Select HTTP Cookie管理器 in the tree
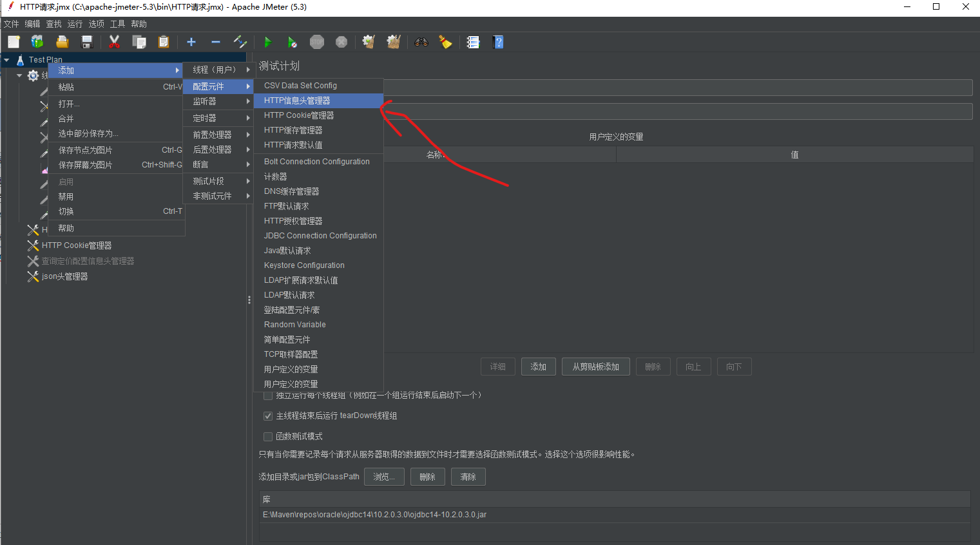 click(x=77, y=245)
